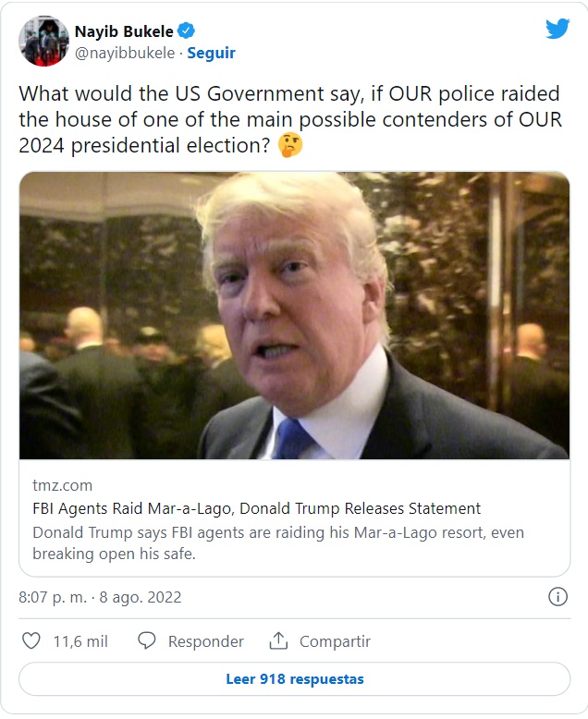
Task: Follow the account via Seguir
Action: pyautogui.click(x=211, y=53)
